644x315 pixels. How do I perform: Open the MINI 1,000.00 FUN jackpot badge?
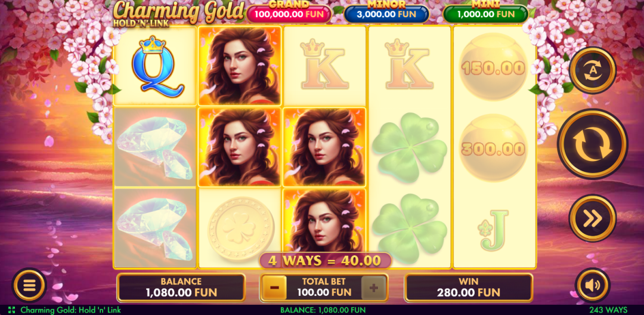[485, 14]
